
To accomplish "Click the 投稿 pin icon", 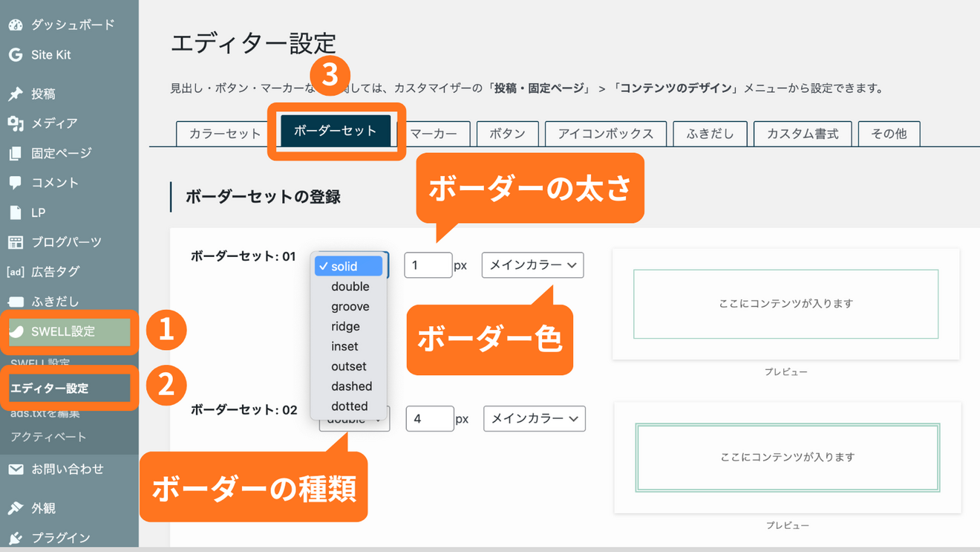I will [16, 94].
